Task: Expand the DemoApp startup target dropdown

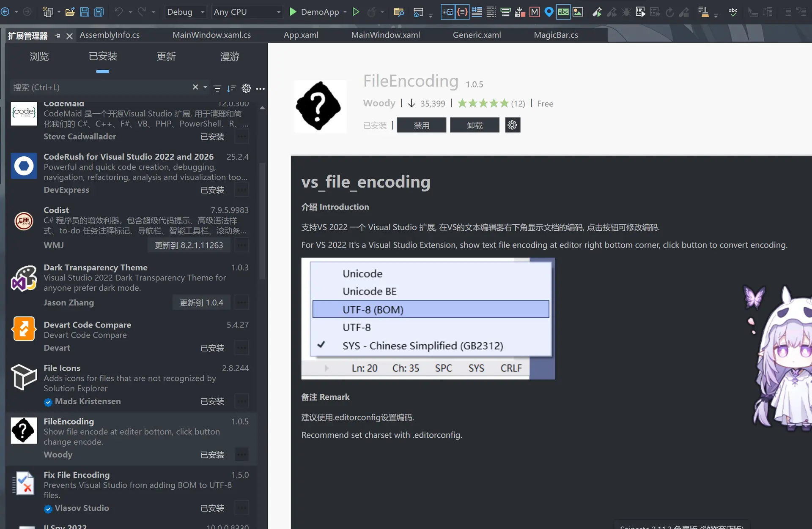Action: (345, 12)
